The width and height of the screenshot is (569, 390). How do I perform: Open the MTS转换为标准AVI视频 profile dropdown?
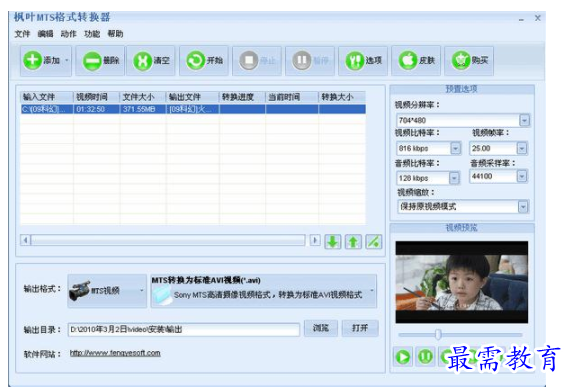(264, 291)
